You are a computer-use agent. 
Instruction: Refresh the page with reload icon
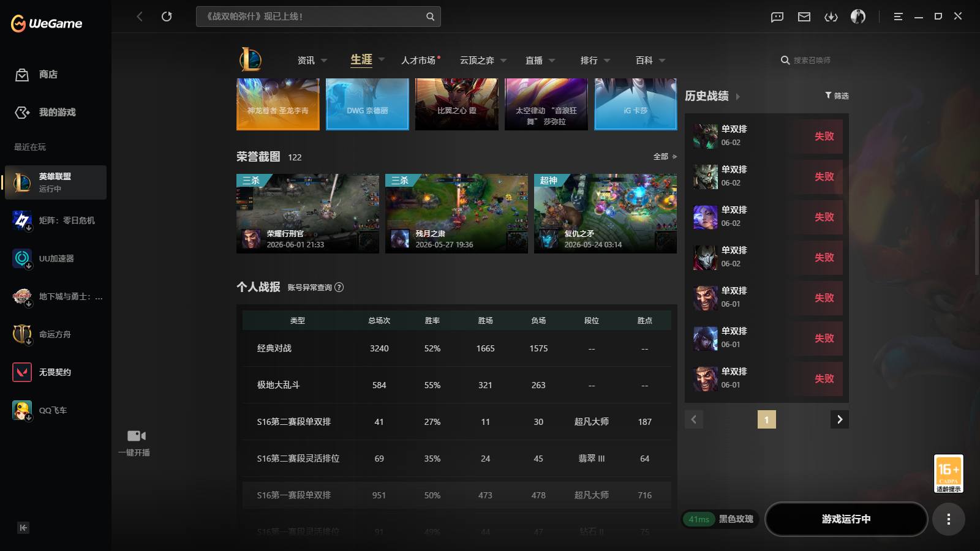167,17
